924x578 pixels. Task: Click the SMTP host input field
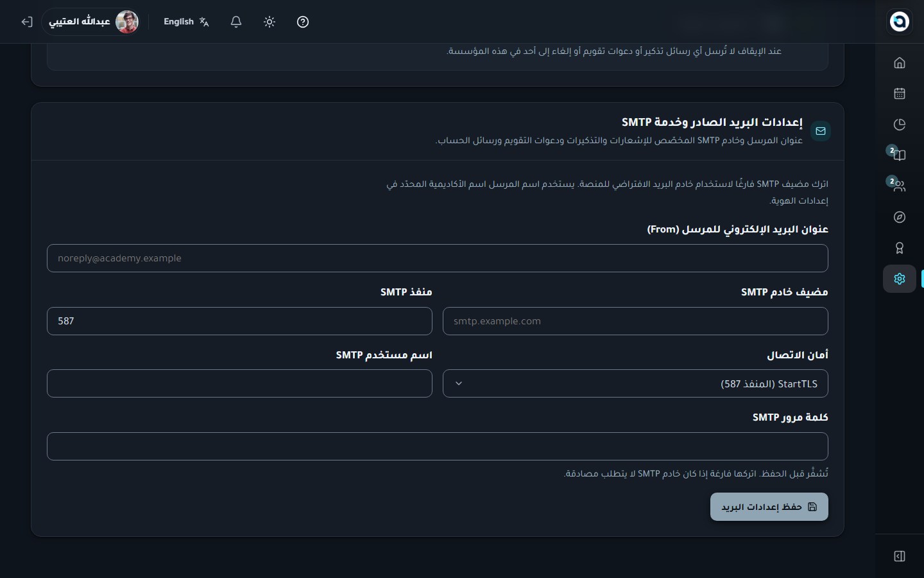(x=635, y=321)
